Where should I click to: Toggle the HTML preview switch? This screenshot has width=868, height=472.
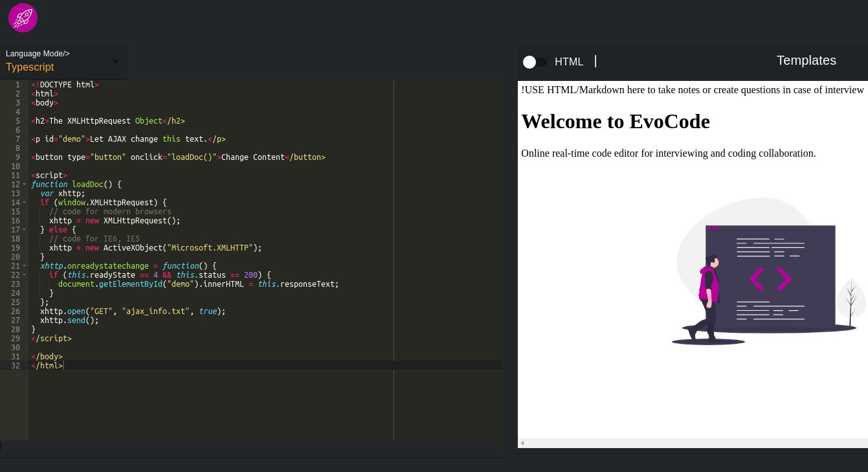click(535, 62)
